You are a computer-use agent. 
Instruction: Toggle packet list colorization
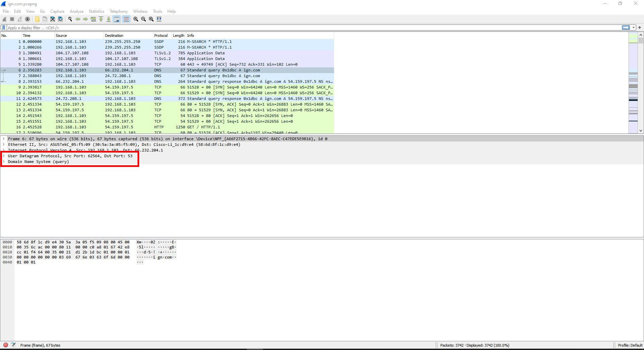click(x=126, y=19)
